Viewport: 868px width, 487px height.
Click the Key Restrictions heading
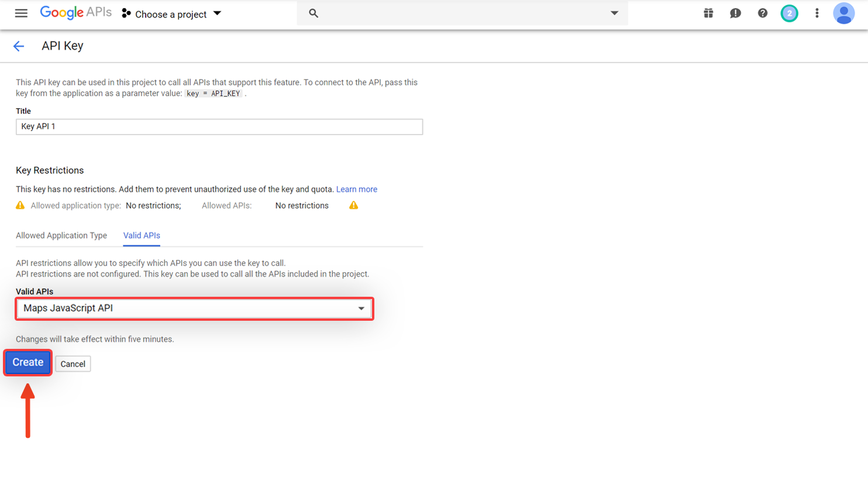pos(50,170)
